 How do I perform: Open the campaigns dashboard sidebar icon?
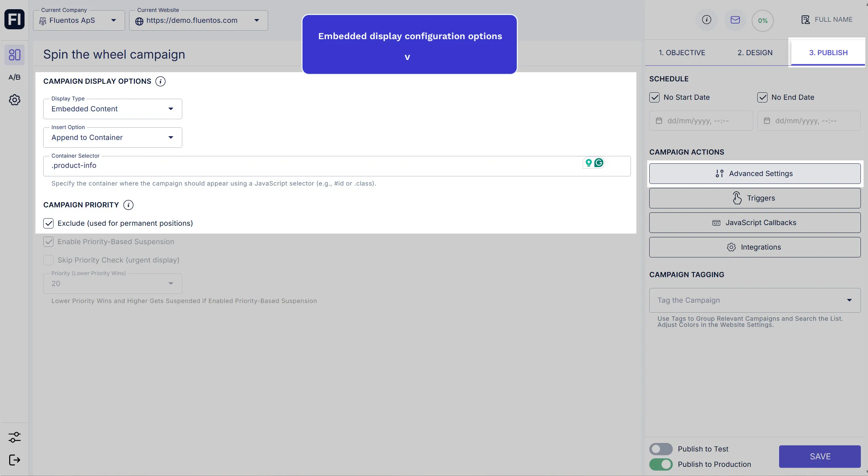click(x=14, y=55)
